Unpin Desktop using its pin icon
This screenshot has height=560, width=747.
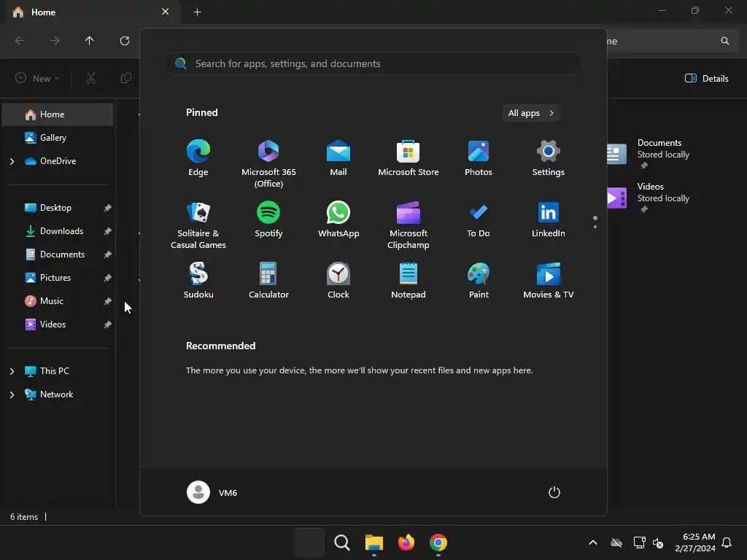click(108, 208)
